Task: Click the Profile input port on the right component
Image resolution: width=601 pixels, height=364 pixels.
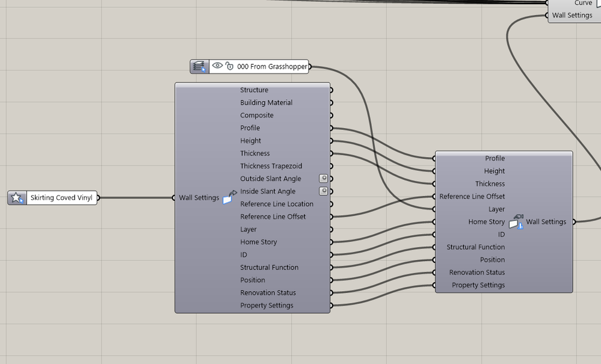Action: coord(434,158)
